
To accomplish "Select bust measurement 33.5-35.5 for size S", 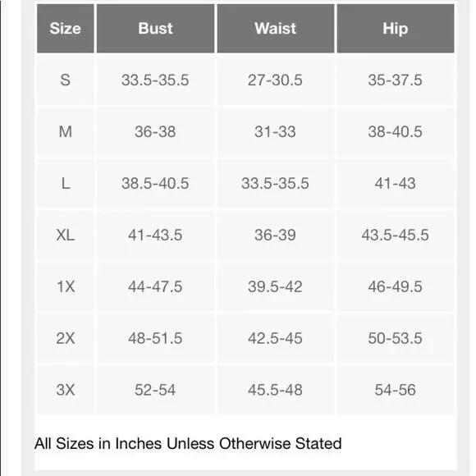I will pos(155,80).
